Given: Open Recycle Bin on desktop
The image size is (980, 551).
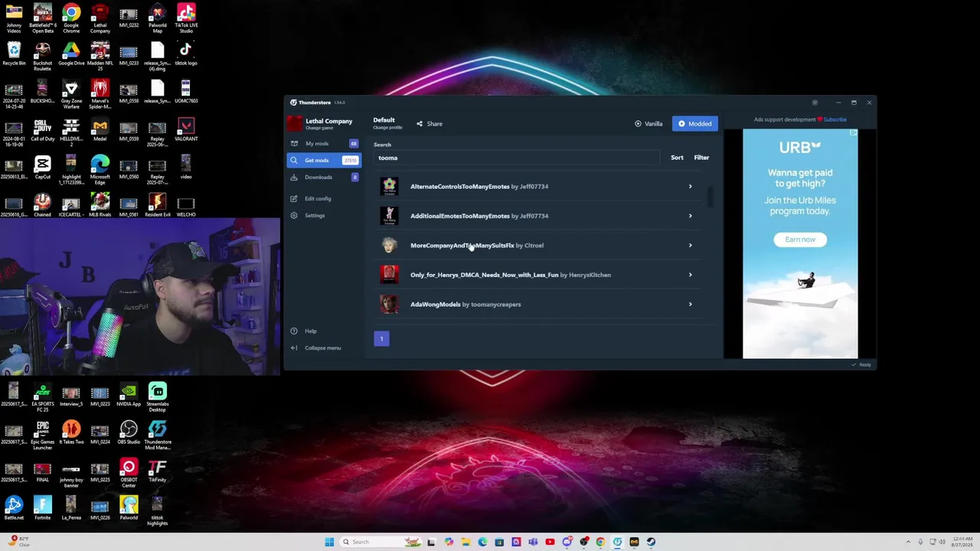Looking at the screenshot, I should pyautogui.click(x=14, y=54).
